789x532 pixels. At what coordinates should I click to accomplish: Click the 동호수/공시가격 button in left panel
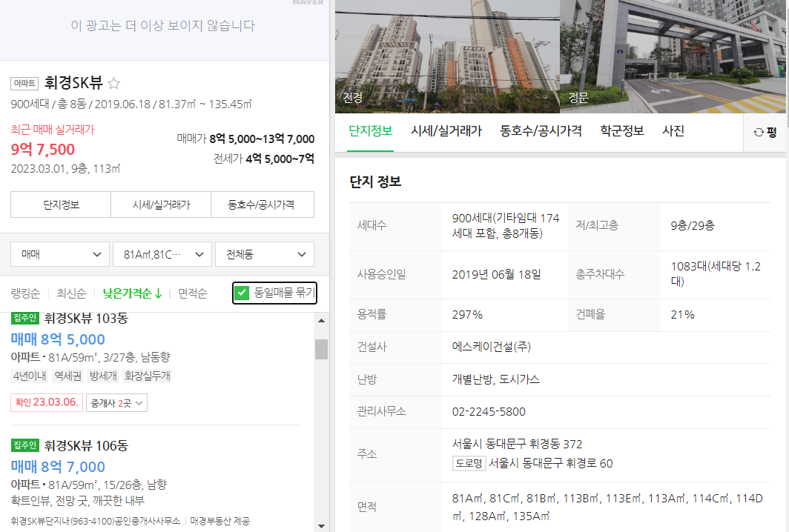263,205
